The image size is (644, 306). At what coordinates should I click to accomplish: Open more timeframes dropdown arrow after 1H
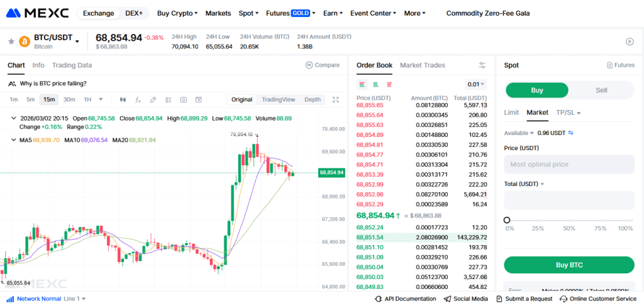(x=101, y=99)
